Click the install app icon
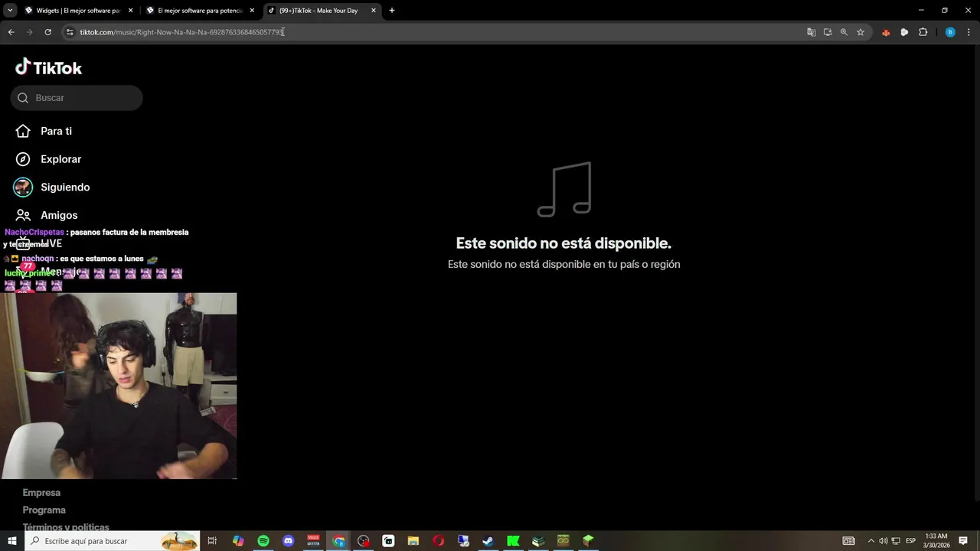 click(828, 32)
